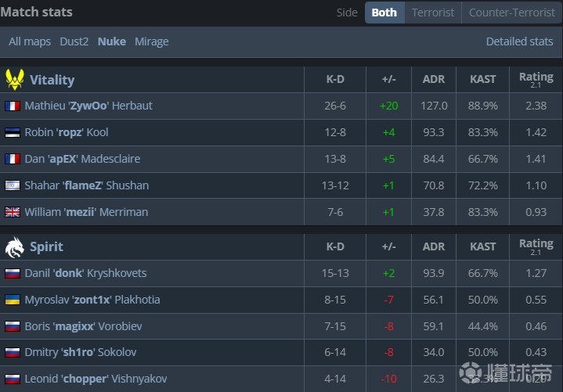
Task: Open Mathieu 'ZywOo' Herbaut player profile
Action: [x=88, y=106]
